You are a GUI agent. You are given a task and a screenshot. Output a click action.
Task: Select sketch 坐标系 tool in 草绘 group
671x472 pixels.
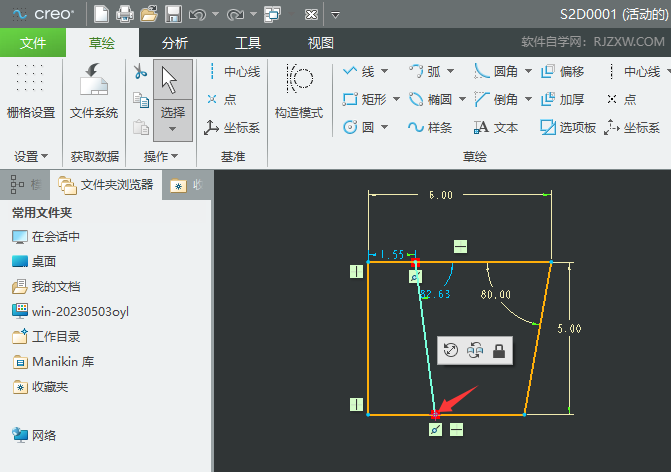pos(632,128)
